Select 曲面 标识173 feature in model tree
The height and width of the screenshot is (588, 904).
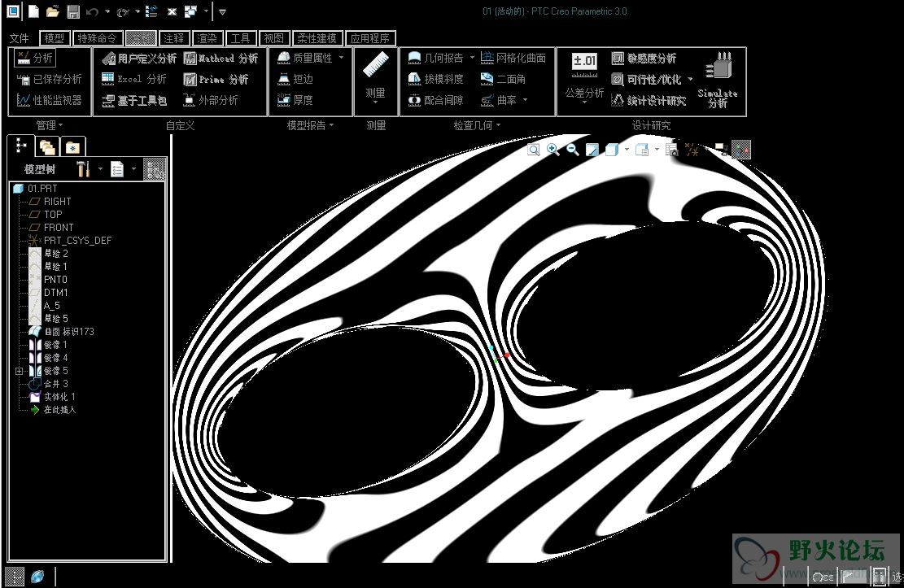coord(62,332)
